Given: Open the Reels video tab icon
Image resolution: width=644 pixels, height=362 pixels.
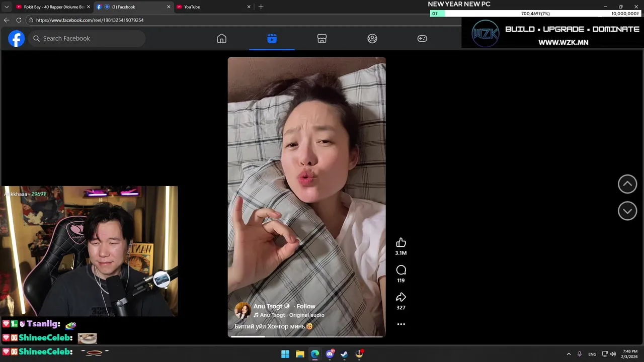Looking at the screenshot, I should coord(272,39).
